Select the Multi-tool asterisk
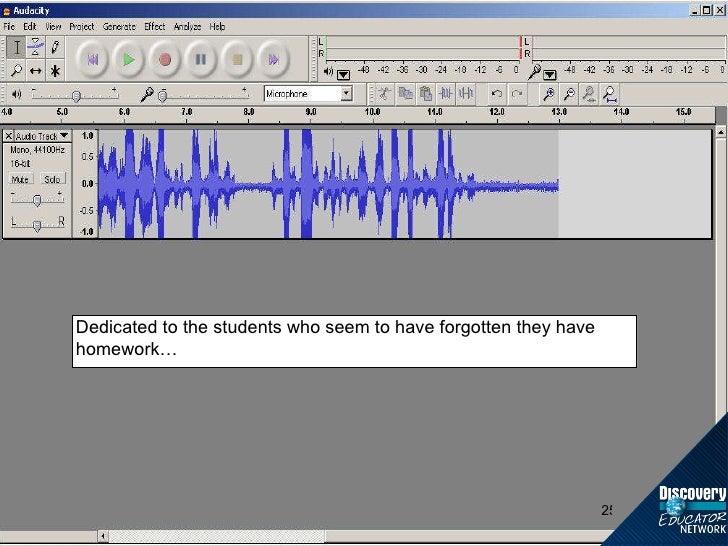This screenshot has width=728, height=546. click(55, 71)
